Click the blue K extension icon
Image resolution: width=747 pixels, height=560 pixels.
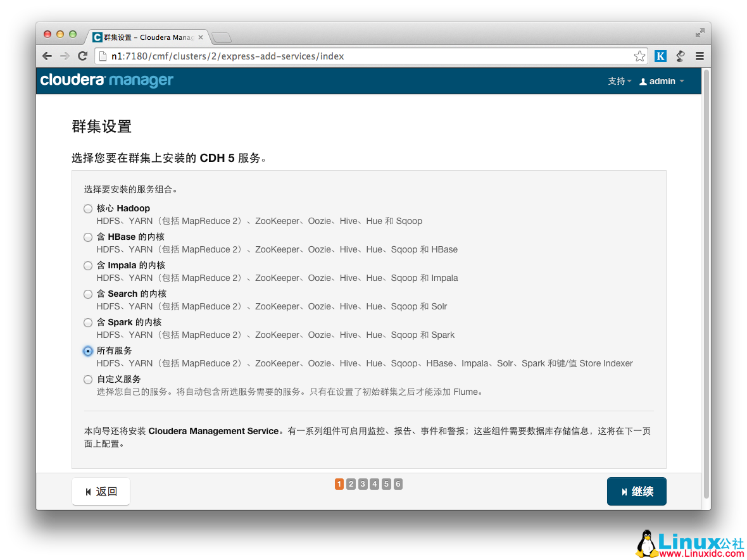[x=660, y=56]
